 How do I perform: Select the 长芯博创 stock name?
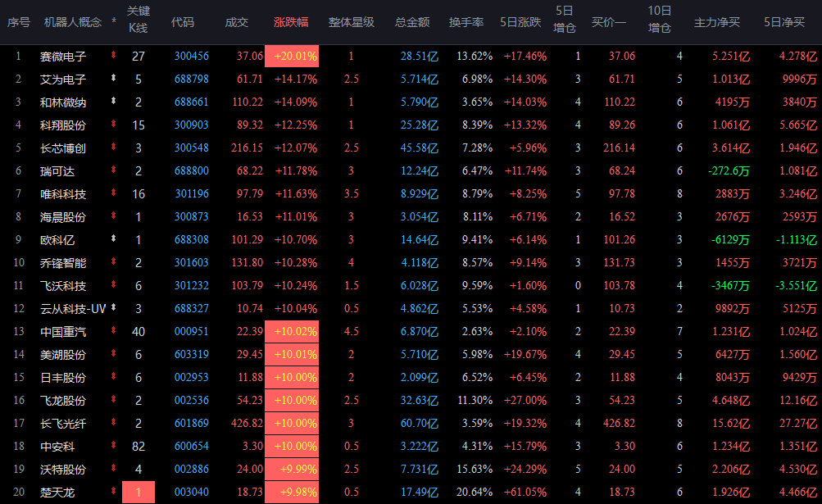63,148
